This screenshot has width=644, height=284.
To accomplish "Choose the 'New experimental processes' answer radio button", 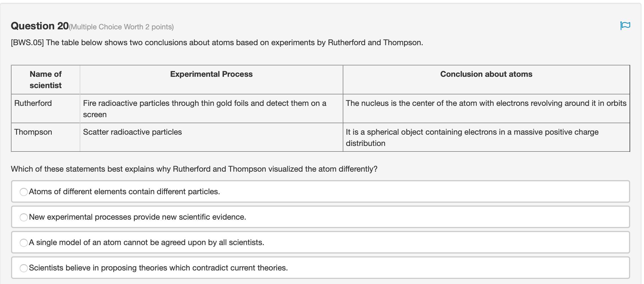I will (24, 217).
